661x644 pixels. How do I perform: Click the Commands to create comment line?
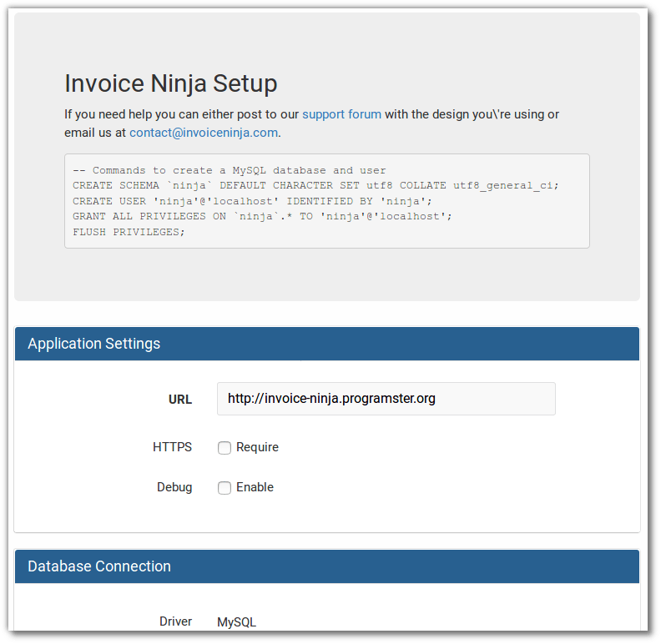click(230, 170)
